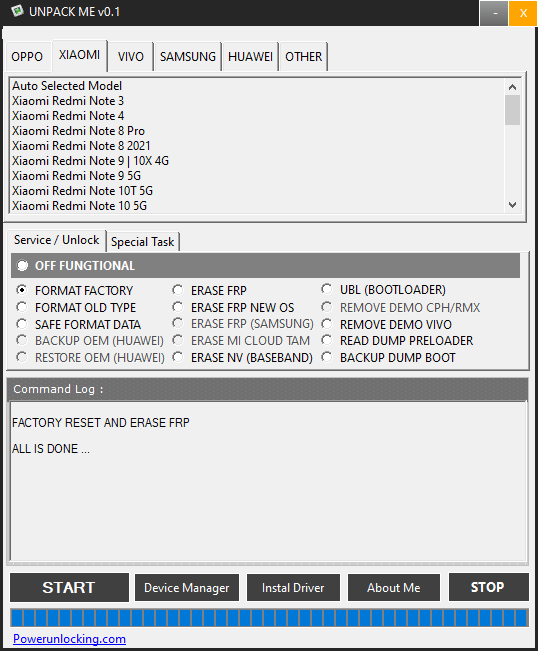Select READ DUMP PRELOADER option
The width and height of the screenshot is (538, 651).
(x=327, y=340)
